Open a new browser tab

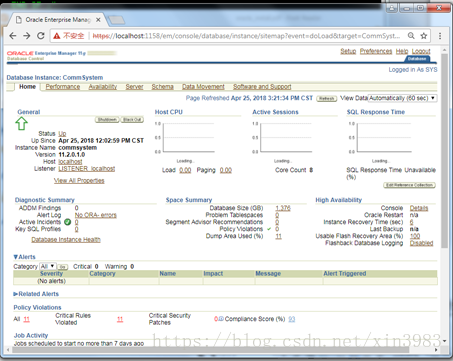tap(117, 21)
